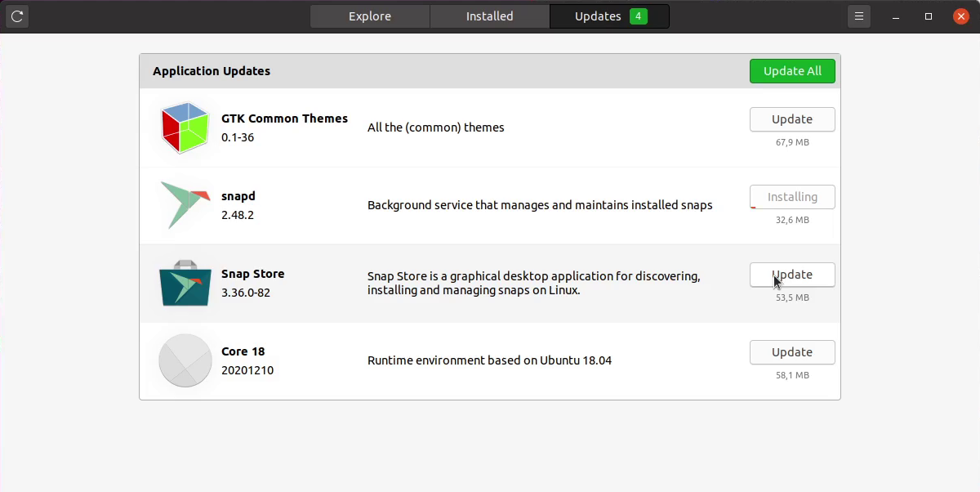Click 'Runtime environment based on Ubuntu 18.04'
Screen dimensions: 980x492
pos(489,360)
